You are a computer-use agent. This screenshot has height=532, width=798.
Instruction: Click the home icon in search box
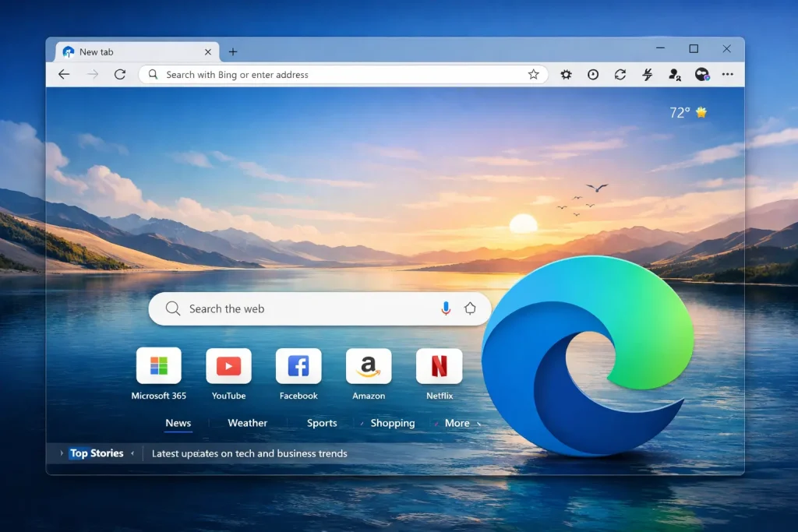point(470,308)
